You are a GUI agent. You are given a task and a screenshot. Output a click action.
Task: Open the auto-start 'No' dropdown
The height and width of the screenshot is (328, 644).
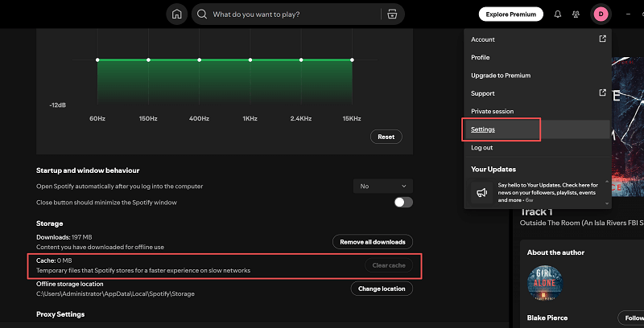click(383, 187)
